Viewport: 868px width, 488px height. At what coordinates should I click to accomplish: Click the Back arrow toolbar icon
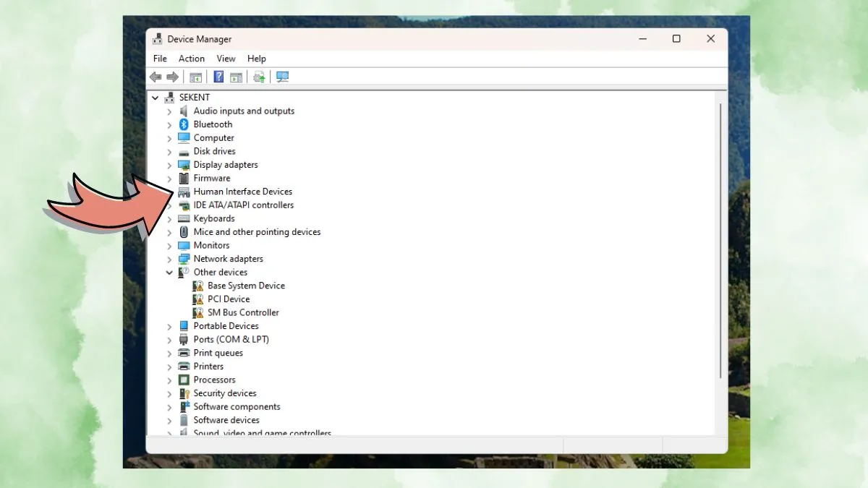156,77
